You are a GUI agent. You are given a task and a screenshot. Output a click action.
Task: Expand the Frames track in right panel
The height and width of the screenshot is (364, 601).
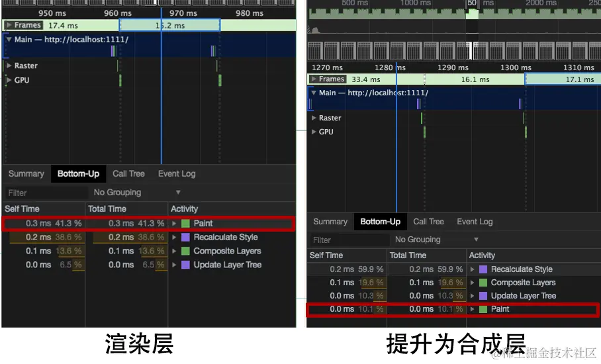[x=314, y=79]
